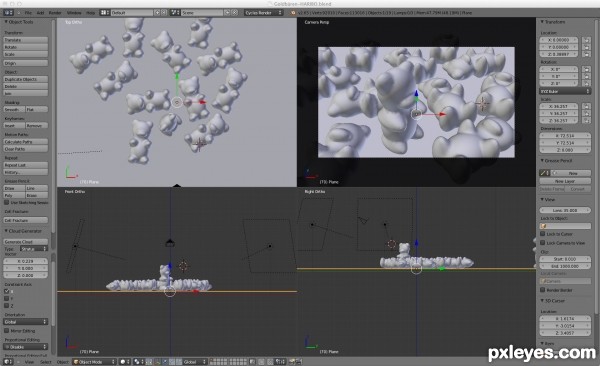
Task: Open the Select menu in the 3D view header
Action: 46,362
